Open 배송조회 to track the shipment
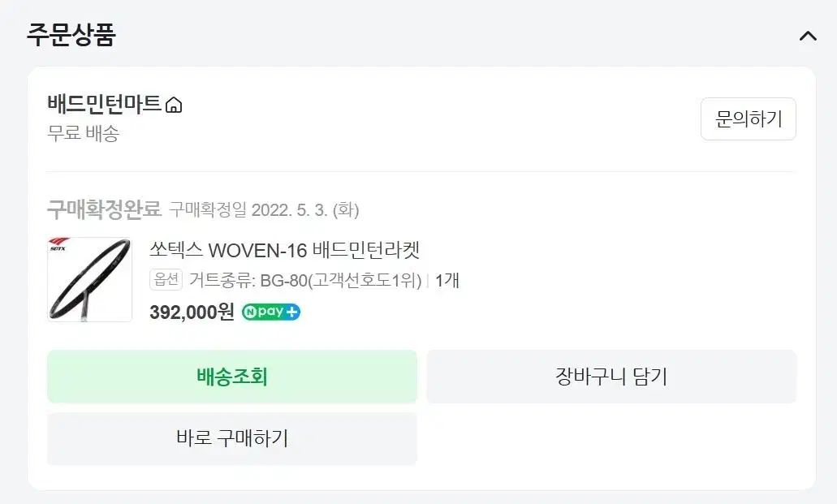This screenshot has width=837, height=504. (x=232, y=376)
